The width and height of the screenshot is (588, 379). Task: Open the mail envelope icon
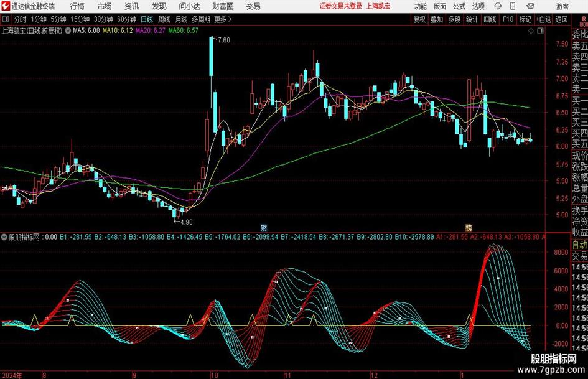530,6
